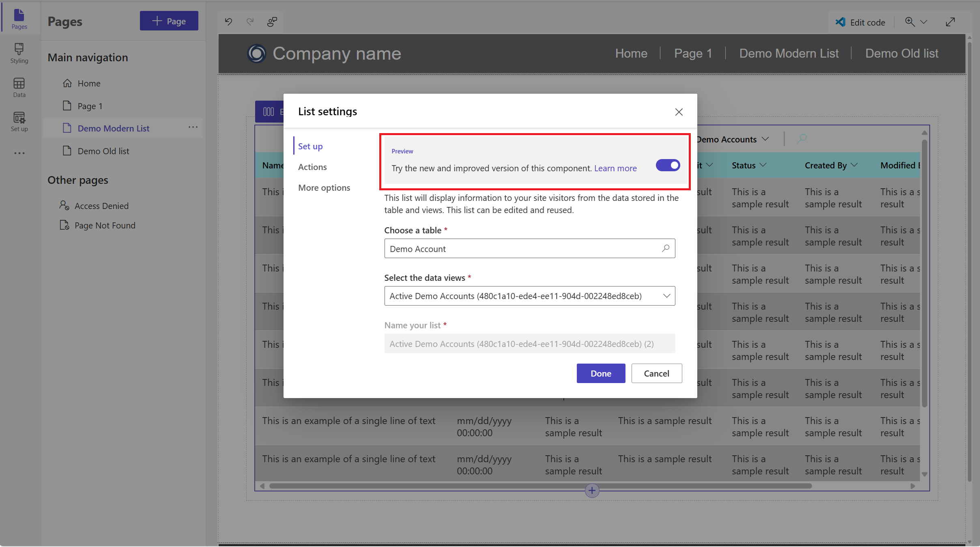Open more options ellipsis for Demo Modern List
This screenshot has width=980, height=547.
pyautogui.click(x=193, y=127)
